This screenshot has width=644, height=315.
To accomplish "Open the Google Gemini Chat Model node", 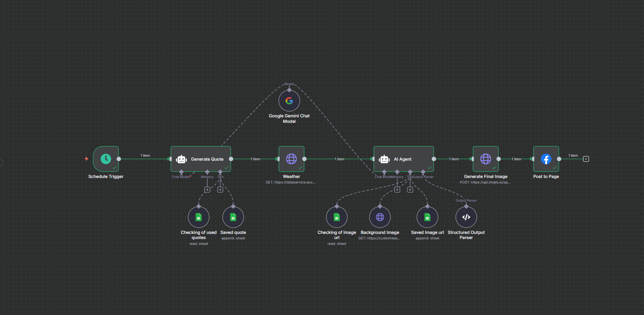I will click(x=289, y=101).
